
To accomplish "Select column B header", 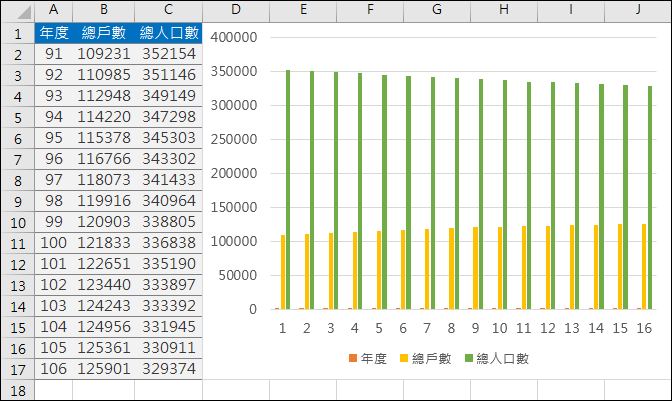I will coord(104,11).
